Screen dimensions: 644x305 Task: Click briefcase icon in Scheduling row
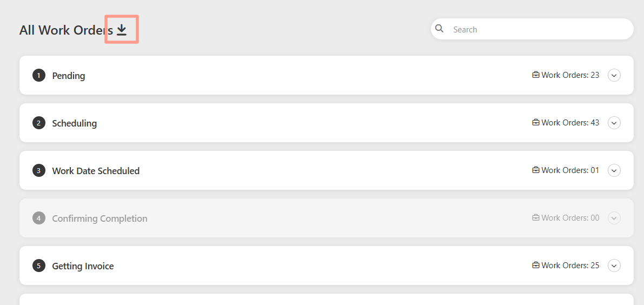[535, 123]
